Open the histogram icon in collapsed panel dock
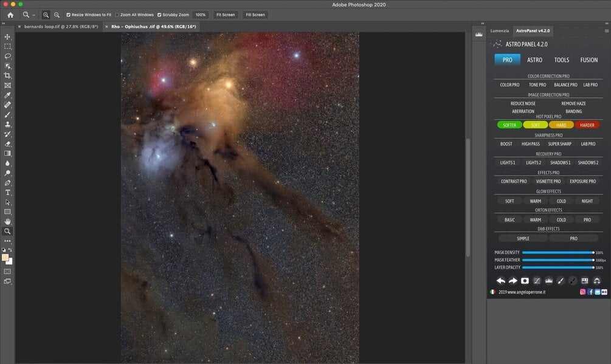The height and width of the screenshot is (364, 611). click(x=479, y=35)
